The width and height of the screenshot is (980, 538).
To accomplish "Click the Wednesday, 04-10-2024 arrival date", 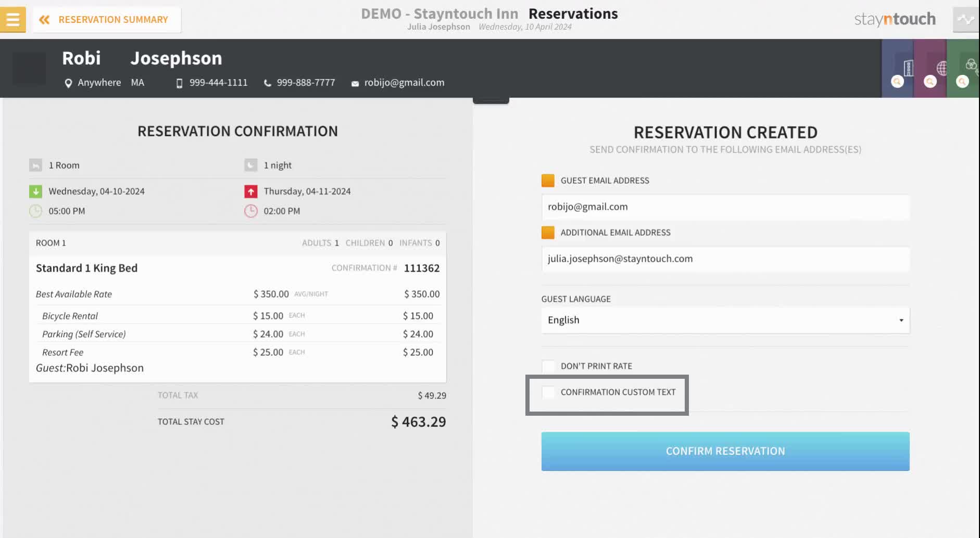I will (96, 191).
